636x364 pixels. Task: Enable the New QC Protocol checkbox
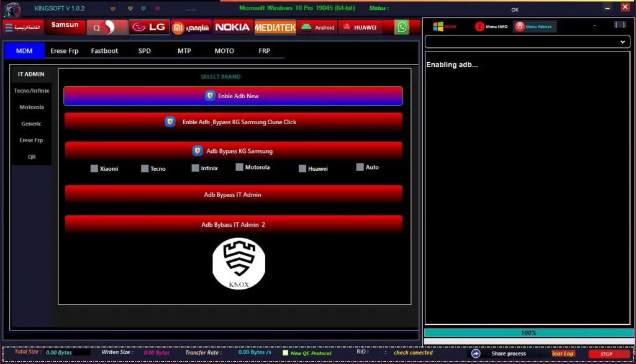[x=286, y=353]
